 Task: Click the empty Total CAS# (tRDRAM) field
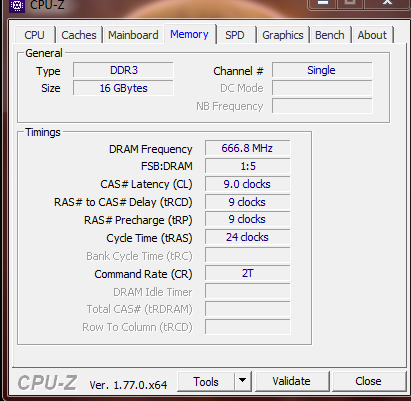[247, 309]
